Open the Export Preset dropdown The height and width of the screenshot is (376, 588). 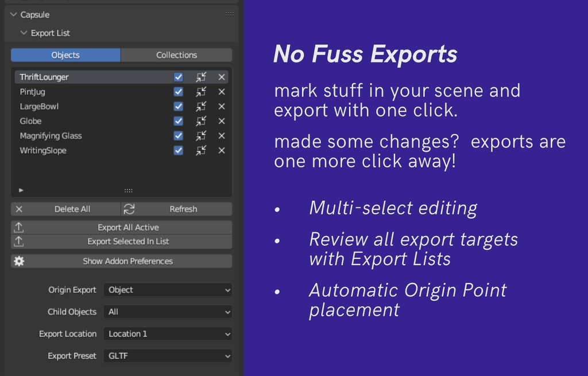[168, 356]
